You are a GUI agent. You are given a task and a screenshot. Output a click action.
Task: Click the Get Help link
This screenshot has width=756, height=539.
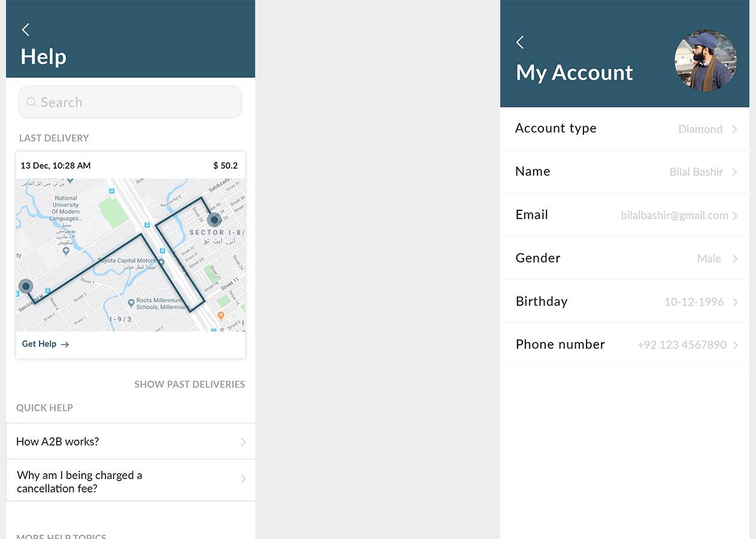(x=40, y=344)
